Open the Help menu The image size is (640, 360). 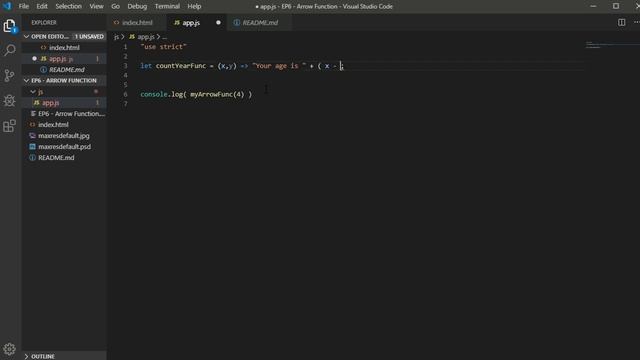click(x=194, y=6)
